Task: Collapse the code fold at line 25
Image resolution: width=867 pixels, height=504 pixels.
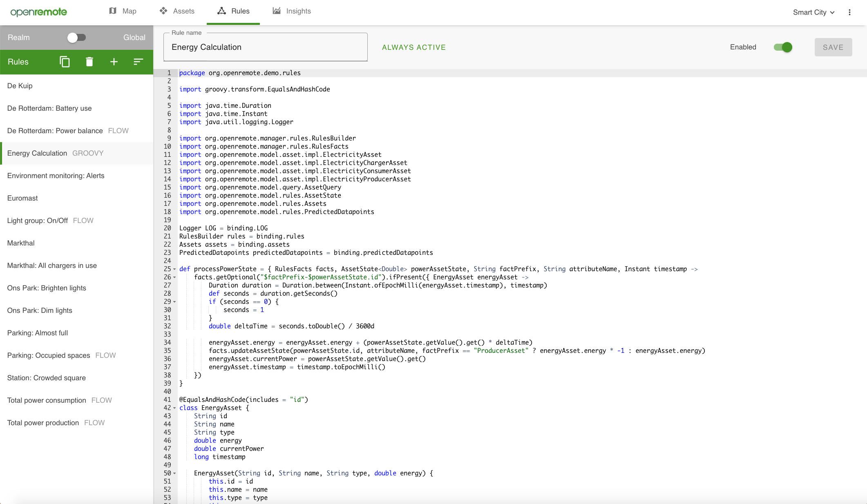Action: point(174,269)
